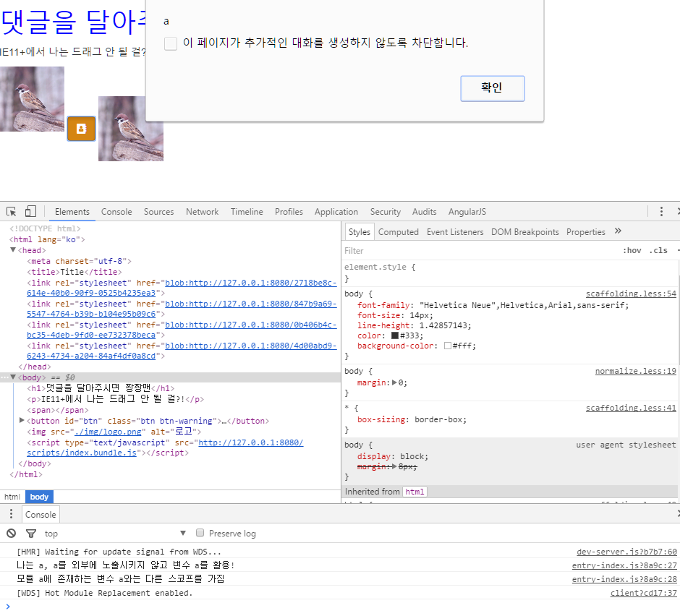Open the DOM Breakpoints tab
The image size is (680, 616).
[525, 232]
